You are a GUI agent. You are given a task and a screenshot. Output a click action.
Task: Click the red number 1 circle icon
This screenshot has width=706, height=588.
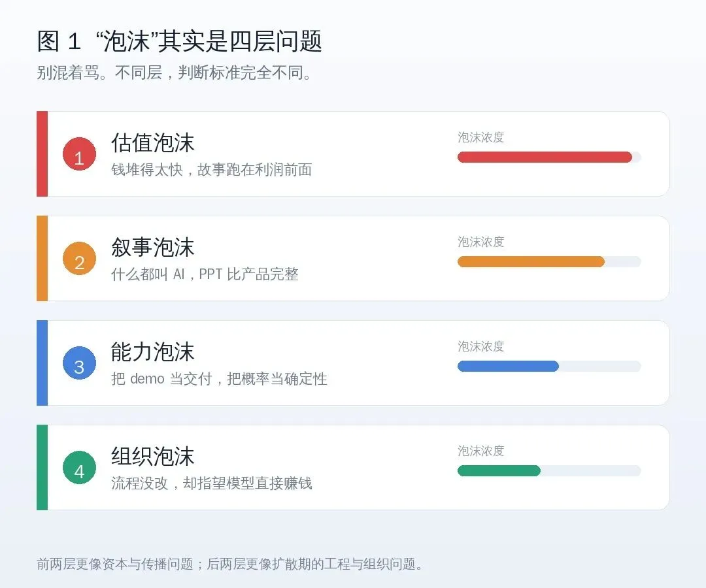pyautogui.click(x=79, y=154)
